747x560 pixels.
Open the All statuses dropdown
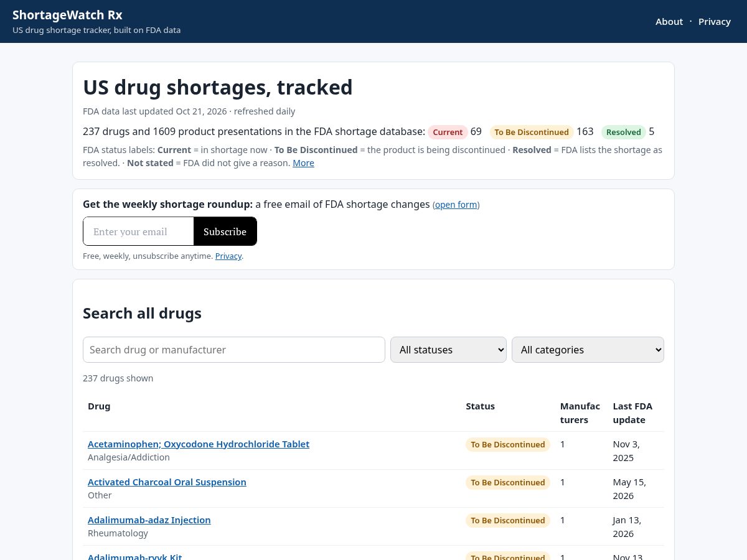pos(448,350)
